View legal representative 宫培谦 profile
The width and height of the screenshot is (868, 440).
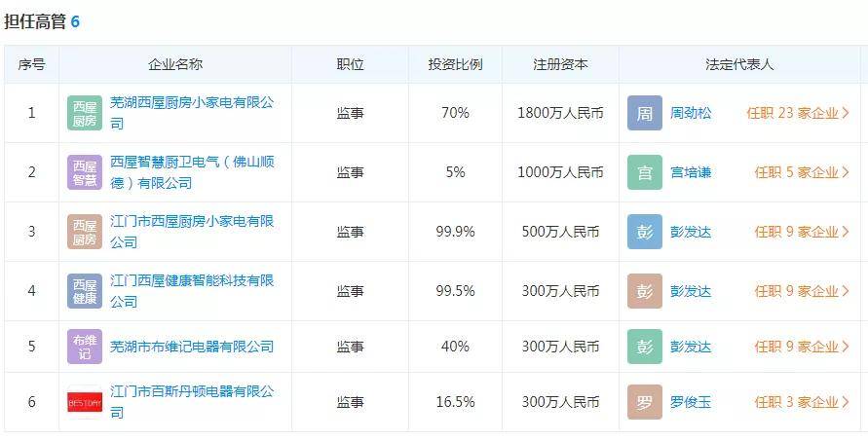[x=691, y=172]
